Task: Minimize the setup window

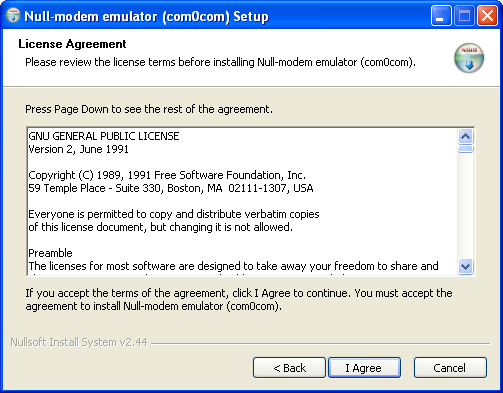Action: click(441, 15)
